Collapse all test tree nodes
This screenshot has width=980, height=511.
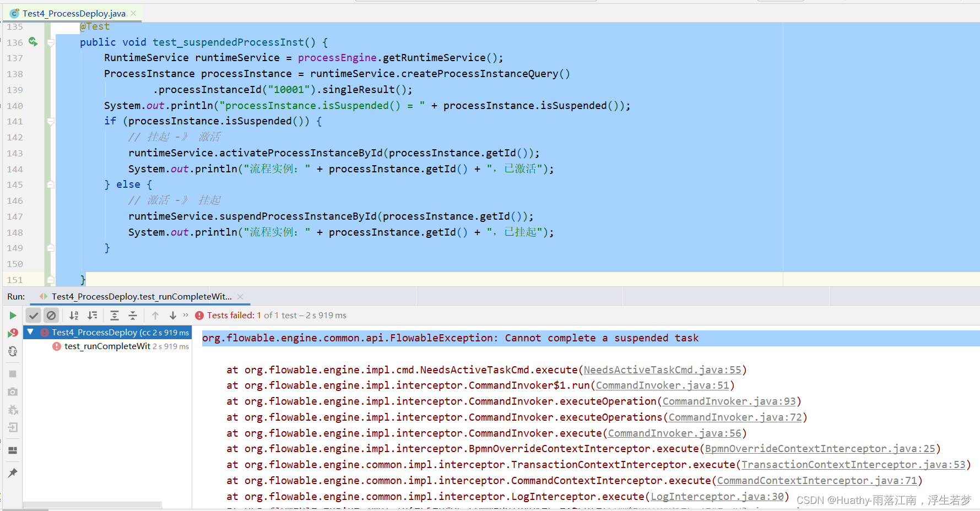[x=133, y=316]
